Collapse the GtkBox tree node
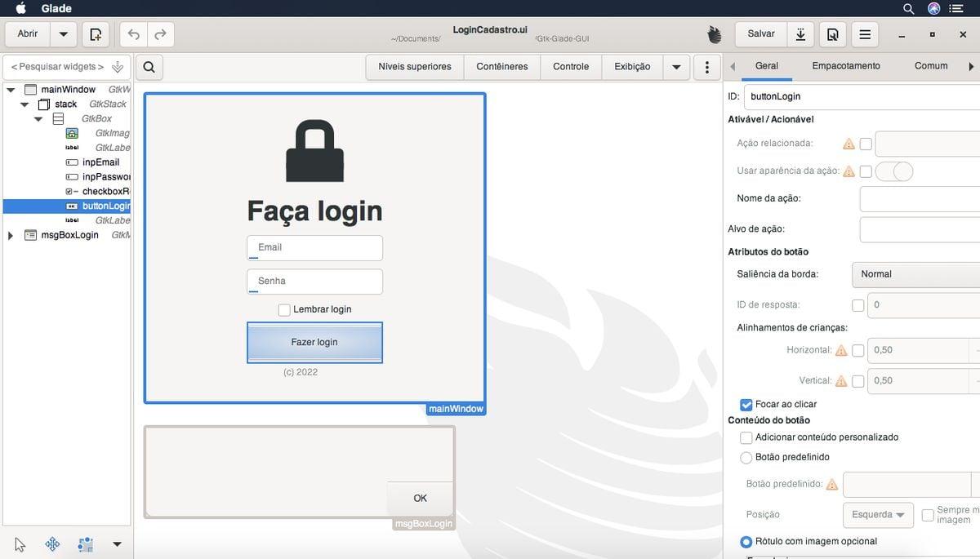 click(38, 119)
